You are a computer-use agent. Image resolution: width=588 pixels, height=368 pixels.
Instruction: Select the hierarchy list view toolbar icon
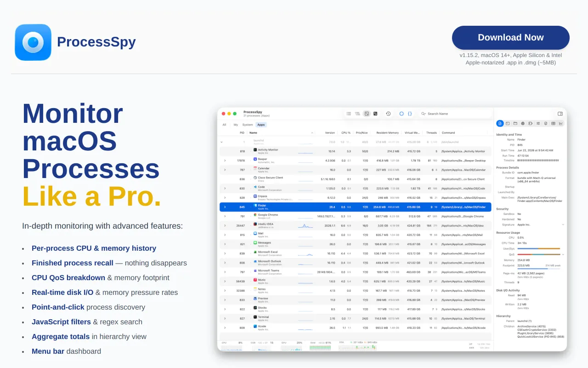tap(357, 114)
